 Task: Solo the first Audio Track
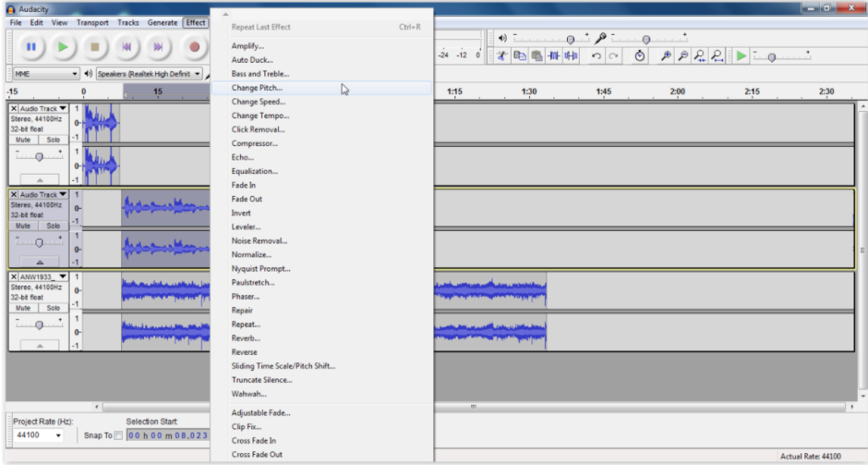click(53, 140)
